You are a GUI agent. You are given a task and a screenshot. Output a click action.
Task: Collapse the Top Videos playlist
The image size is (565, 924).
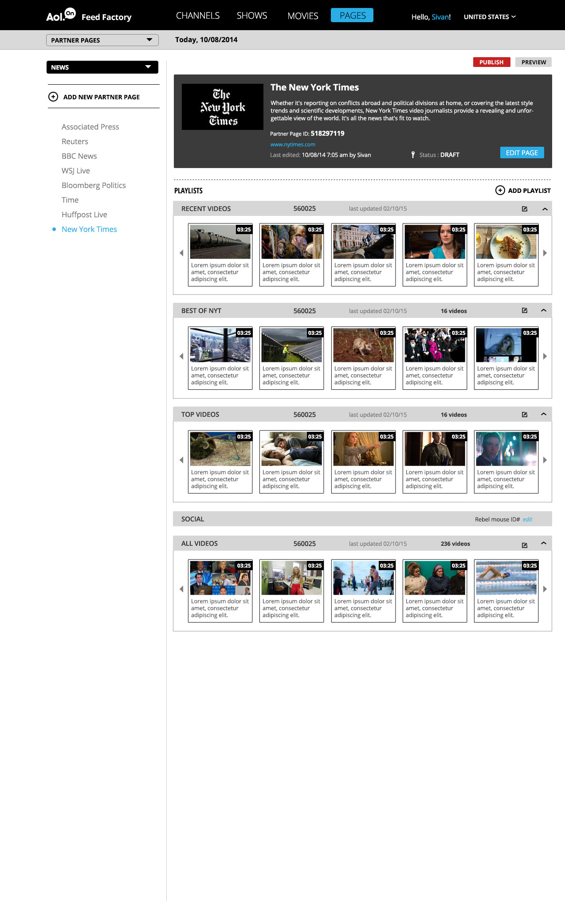pyautogui.click(x=544, y=414)
